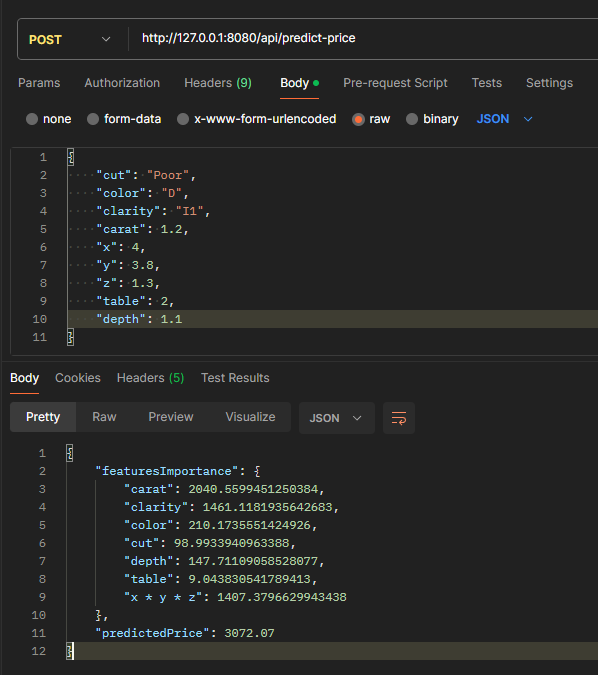The width and height of the screenshot is (598, 675).
Task: Open the request Settings tab
Action: tap(549, 83)
